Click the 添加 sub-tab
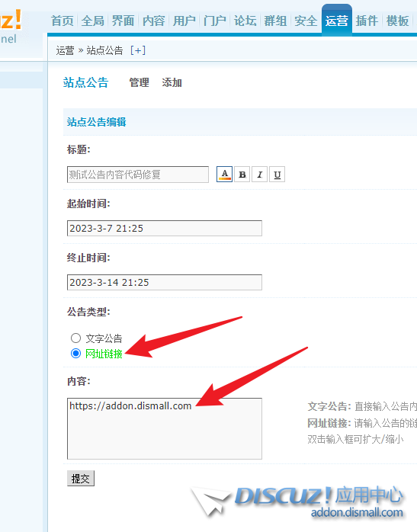417x532 pixels. point(172,82)
